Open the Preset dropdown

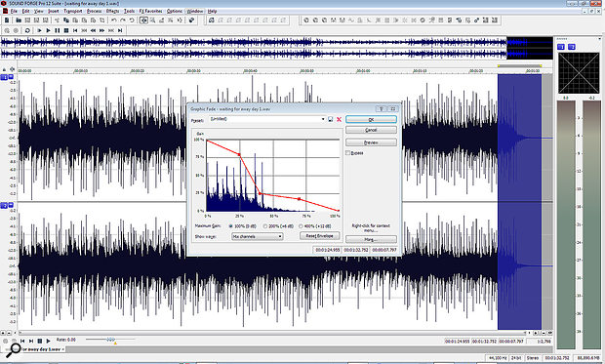(x=323, y=119)
